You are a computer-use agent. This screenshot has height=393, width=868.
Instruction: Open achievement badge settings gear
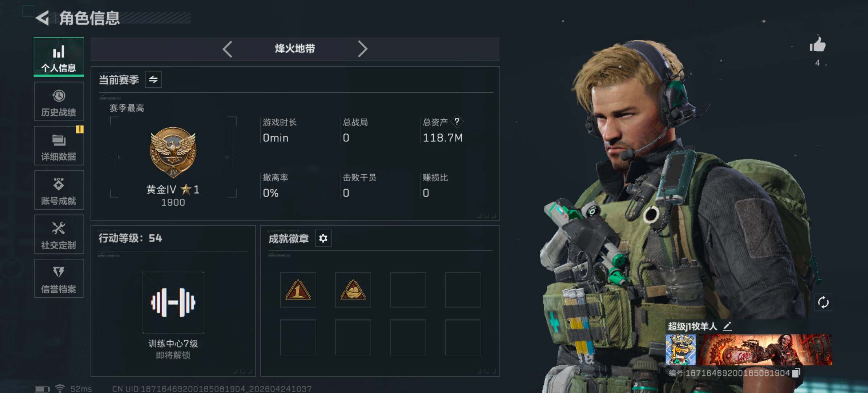coord(323,238)
